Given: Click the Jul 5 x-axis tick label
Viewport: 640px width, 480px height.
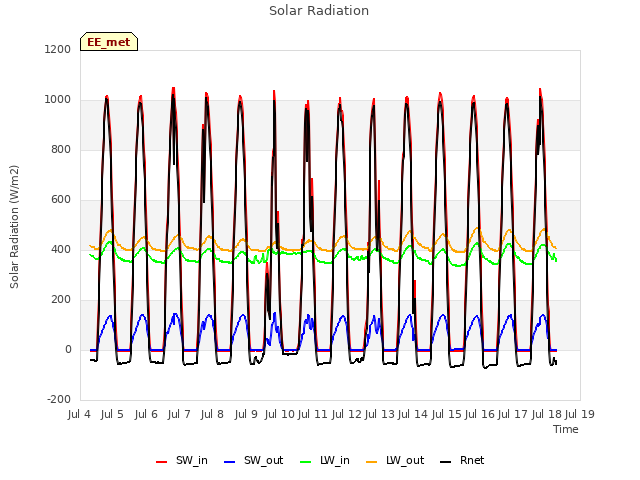Looking at the screenshot, I should (112, 414).
